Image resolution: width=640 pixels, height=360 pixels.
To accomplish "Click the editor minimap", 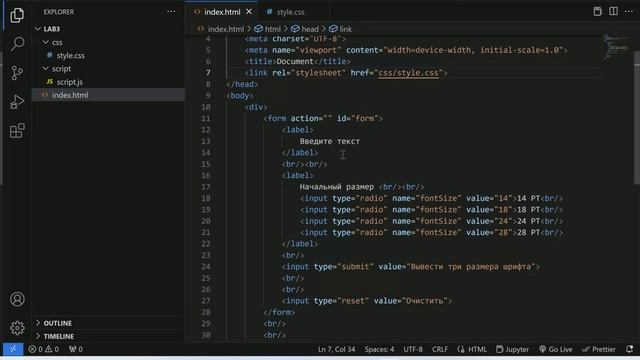I will click(x=616, y=47).
